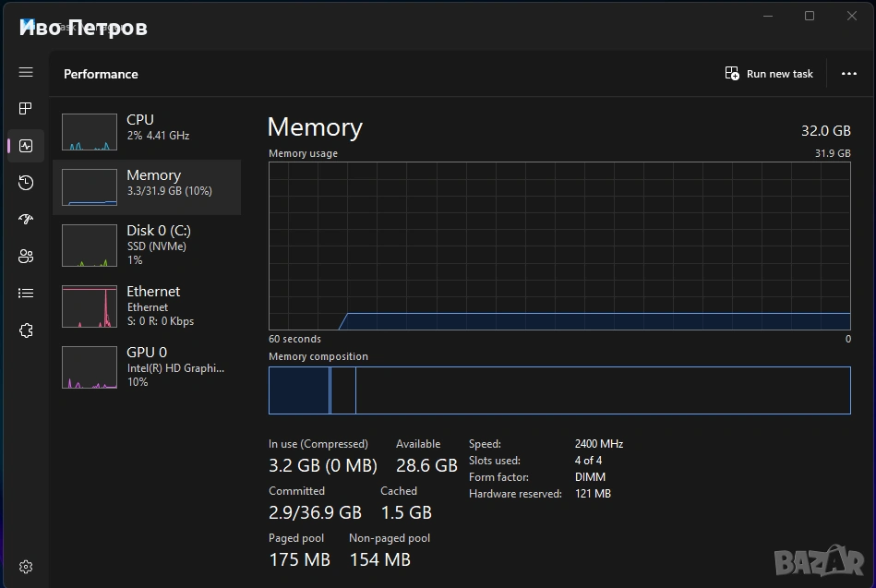Click the Memory usage graph
Viewport: 876px width, 588px height.
point(559,246)
